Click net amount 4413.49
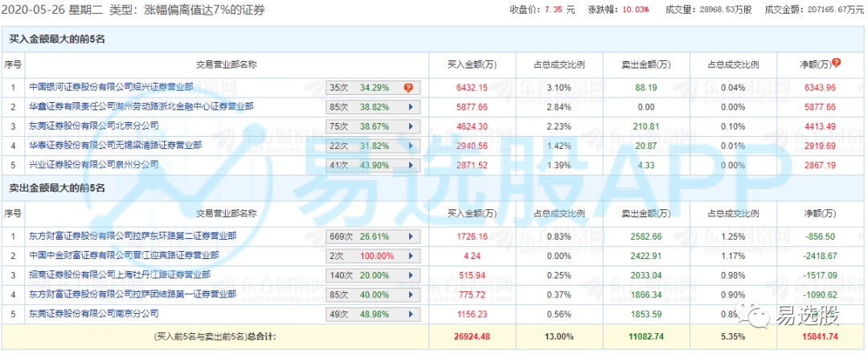Screen dimensions: 868x354 point(819,126)
